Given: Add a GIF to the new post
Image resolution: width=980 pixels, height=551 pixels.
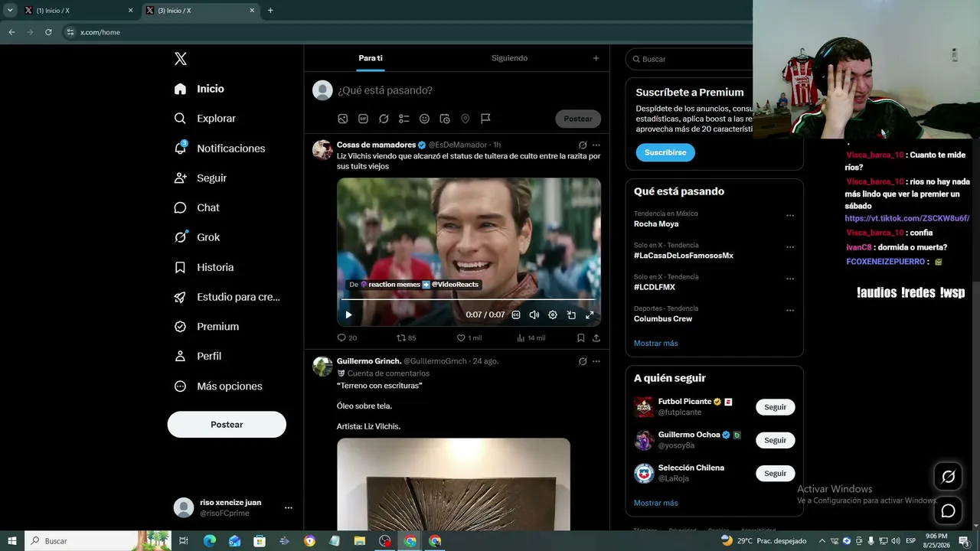Looking at the screenshot, I should pos(364,119).
